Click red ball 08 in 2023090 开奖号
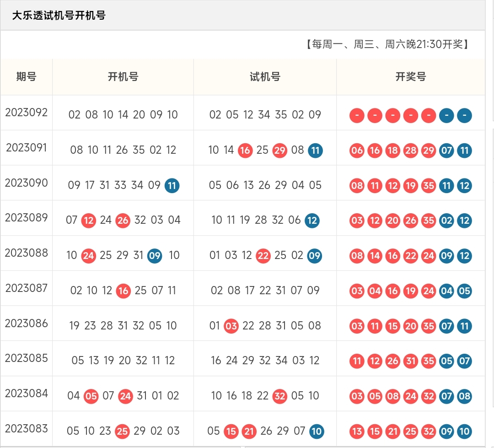This screenshot has height=448, width=494. (x=357, y=186)
